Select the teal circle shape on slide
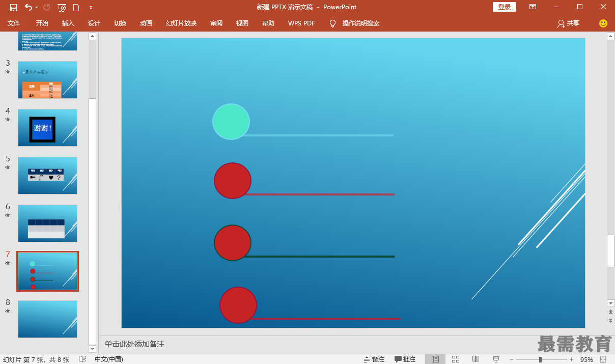 tap(231, 122)
